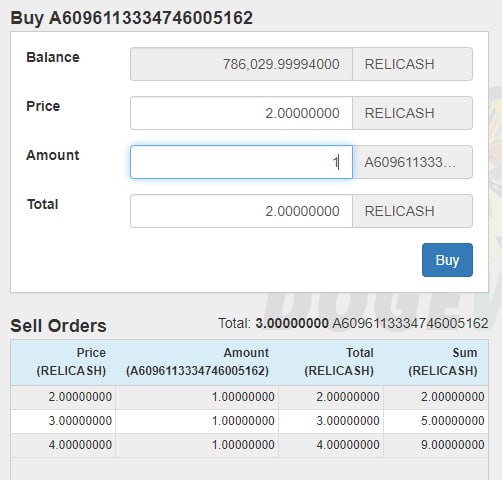Focus the Amount input field
502x480 pixels.
tap(241, 162)
